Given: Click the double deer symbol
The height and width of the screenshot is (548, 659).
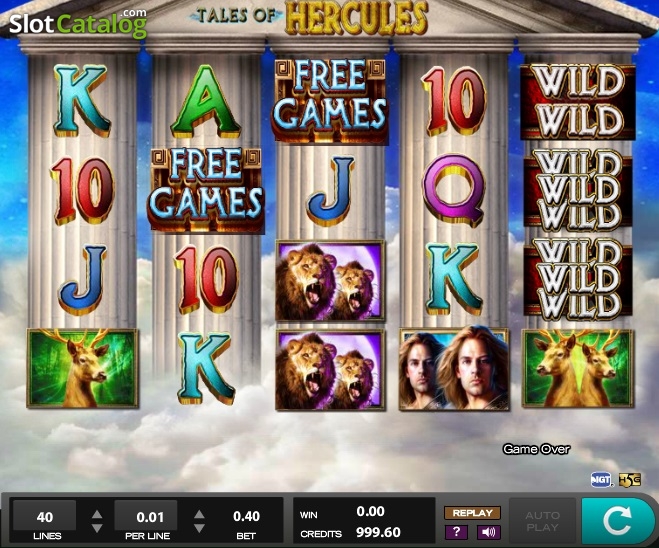Looking at the screenshot, I should coord(578,369).
